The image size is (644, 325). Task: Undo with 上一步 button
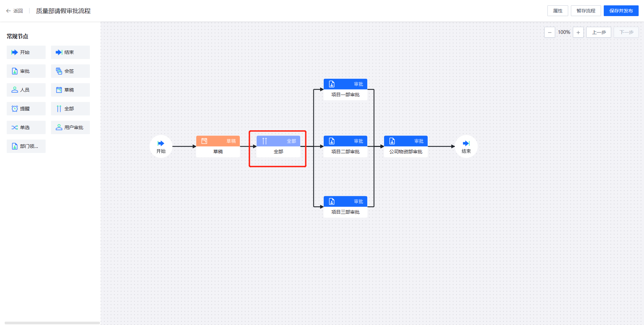coord(599,33)
